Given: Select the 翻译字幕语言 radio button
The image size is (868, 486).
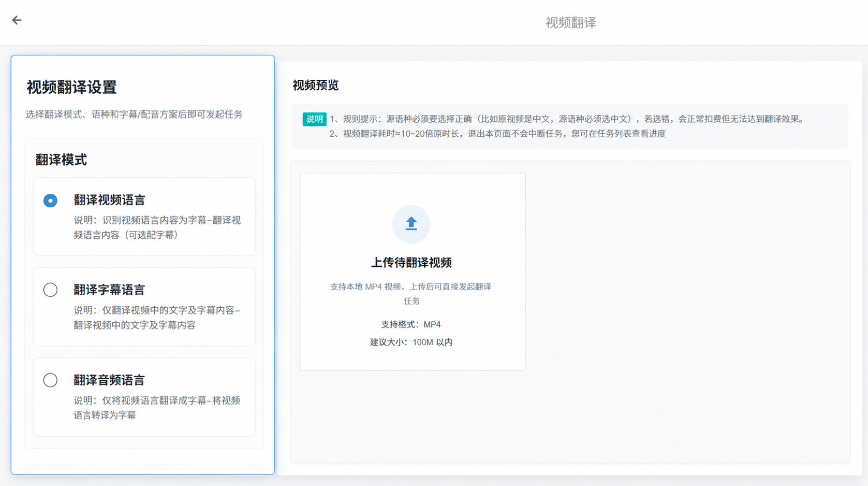Looking at the screenshot, I should point(50,290).
